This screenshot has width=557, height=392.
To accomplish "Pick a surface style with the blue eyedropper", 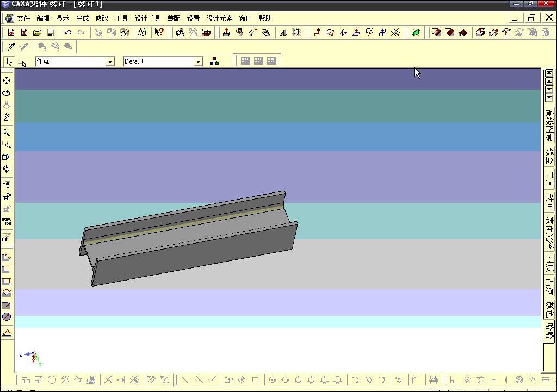I will [11, 47].
